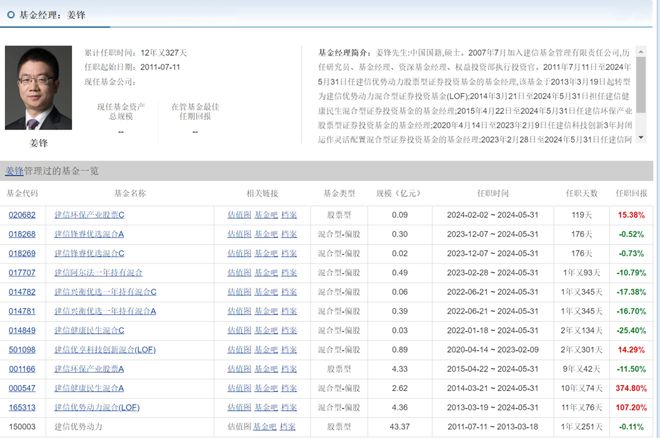The height and width of the screenshot is (438, 660).
Task: Click tenure days 9年又42天
Action: [x=581, y=369]
